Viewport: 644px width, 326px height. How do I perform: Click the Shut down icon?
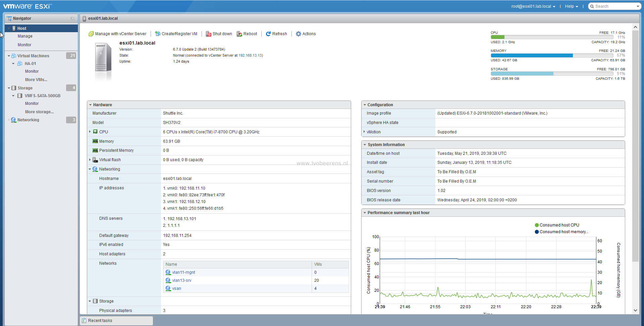coord(209,34)
